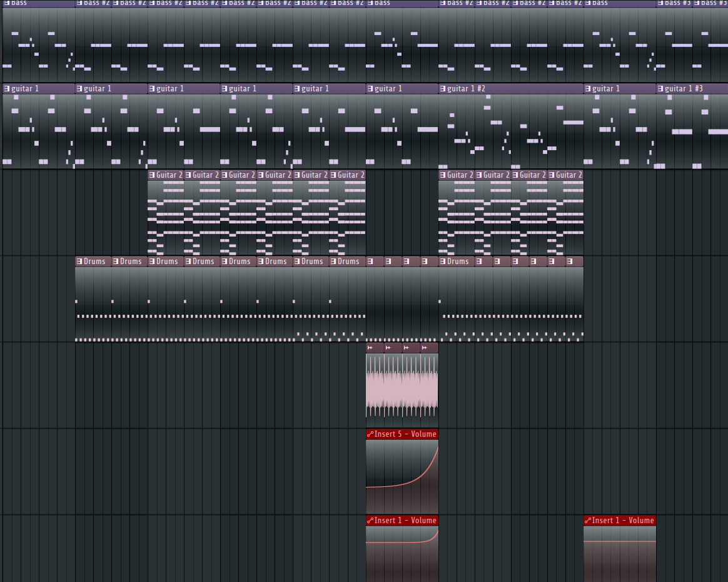The image size is (728, 582).
Task: Open menu icon of the first Drums clip
Action: point(79,262)
